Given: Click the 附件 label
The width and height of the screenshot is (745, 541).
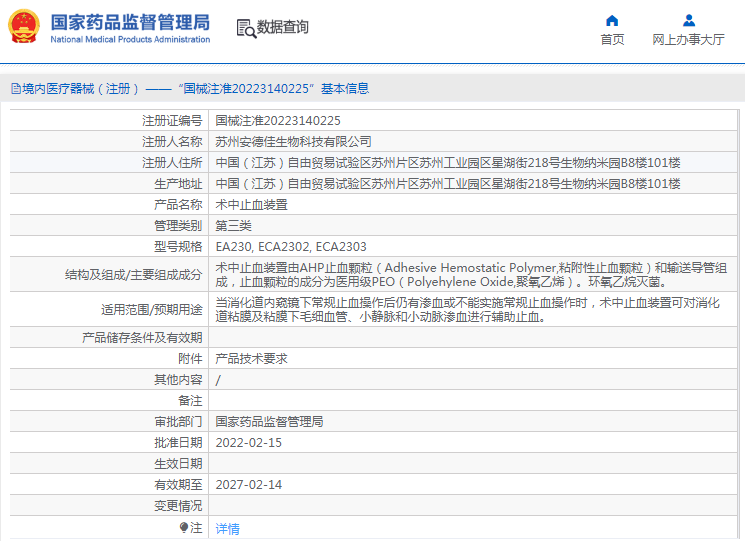Looking at the screenshot, I should pyautogui.click(x=190, y=359).
